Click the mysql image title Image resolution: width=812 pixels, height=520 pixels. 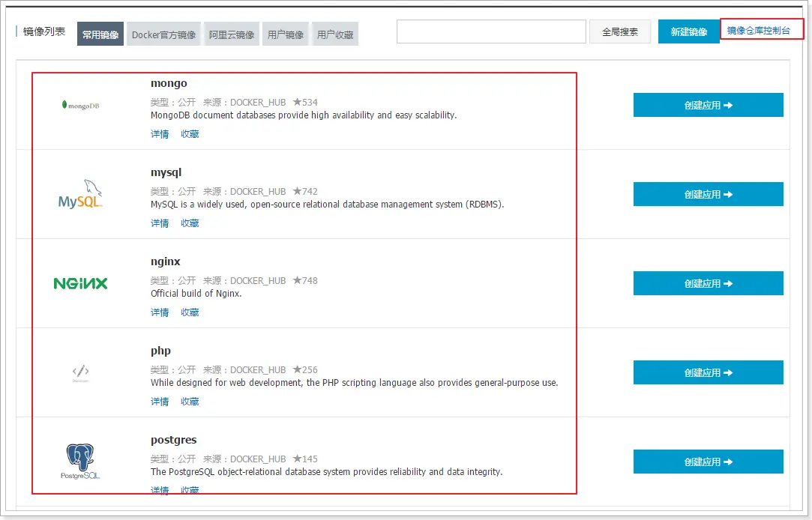166,172
